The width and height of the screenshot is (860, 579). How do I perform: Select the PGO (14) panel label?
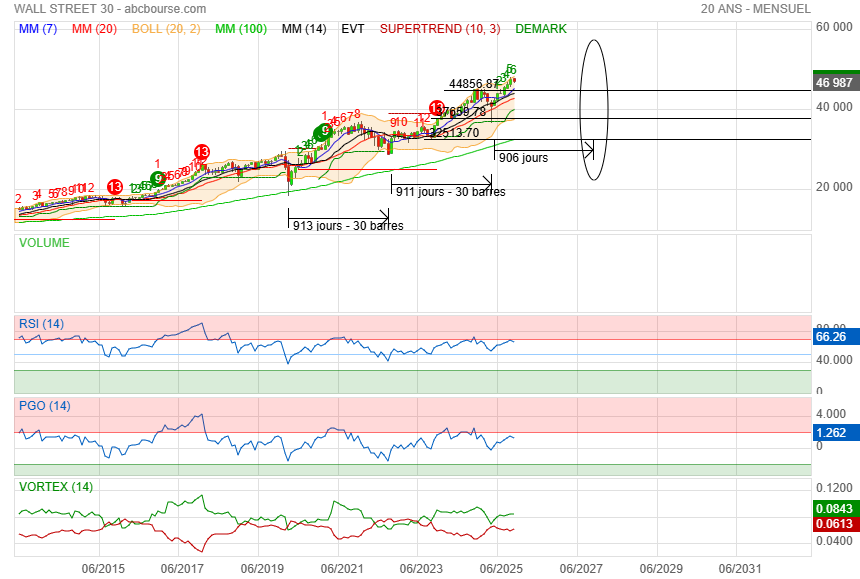(45, 406)
